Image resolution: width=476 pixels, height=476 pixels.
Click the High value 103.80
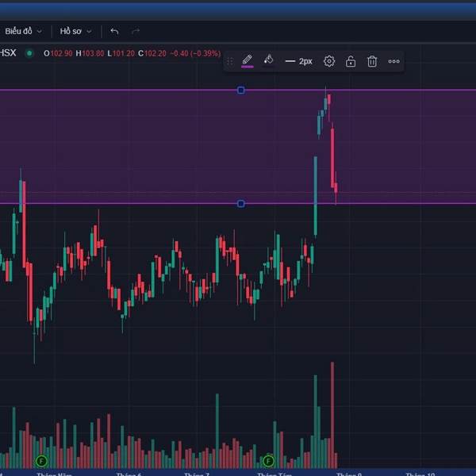pos(93,53)
